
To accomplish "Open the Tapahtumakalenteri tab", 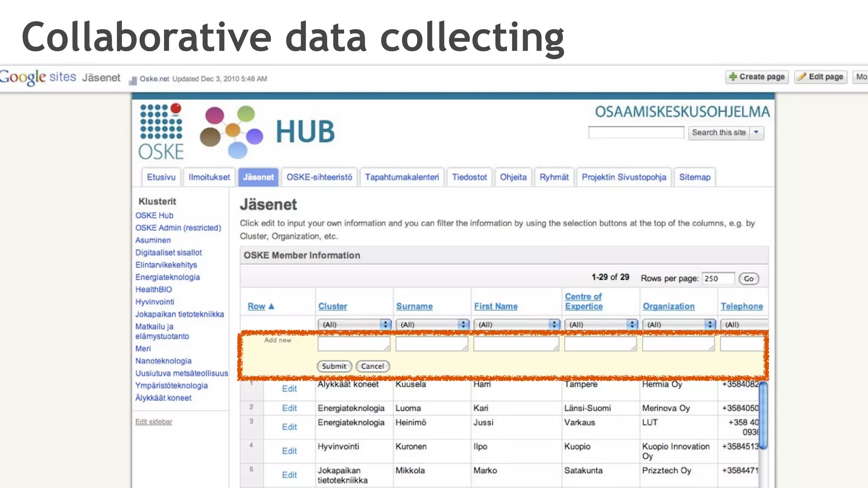I will tap(402, 177).
